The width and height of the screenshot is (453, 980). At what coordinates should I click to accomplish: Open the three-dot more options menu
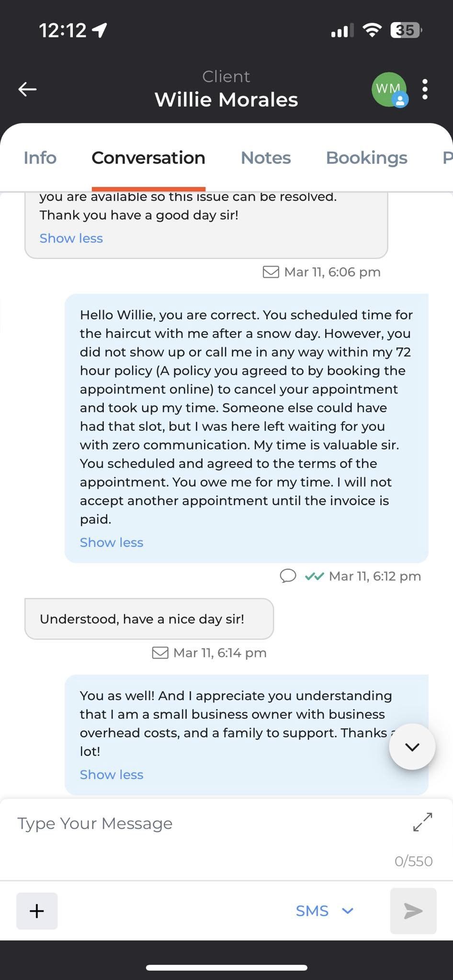pos(425,89)
